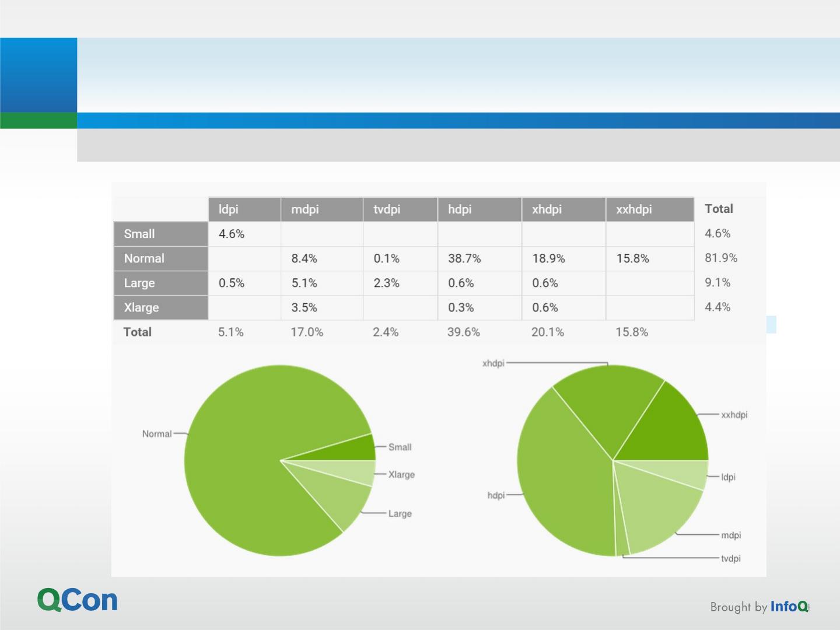Click the Small row header
The width and height of the screenshot is (840, 630).
point(161,234)
